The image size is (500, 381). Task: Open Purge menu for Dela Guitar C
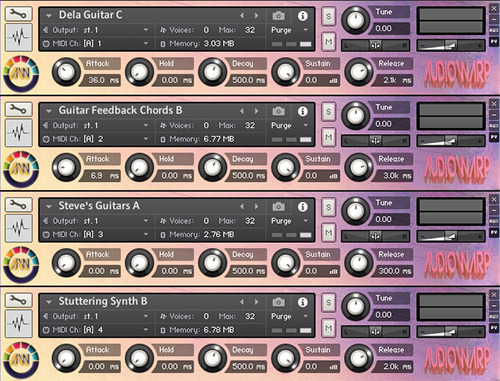(306, 30)
